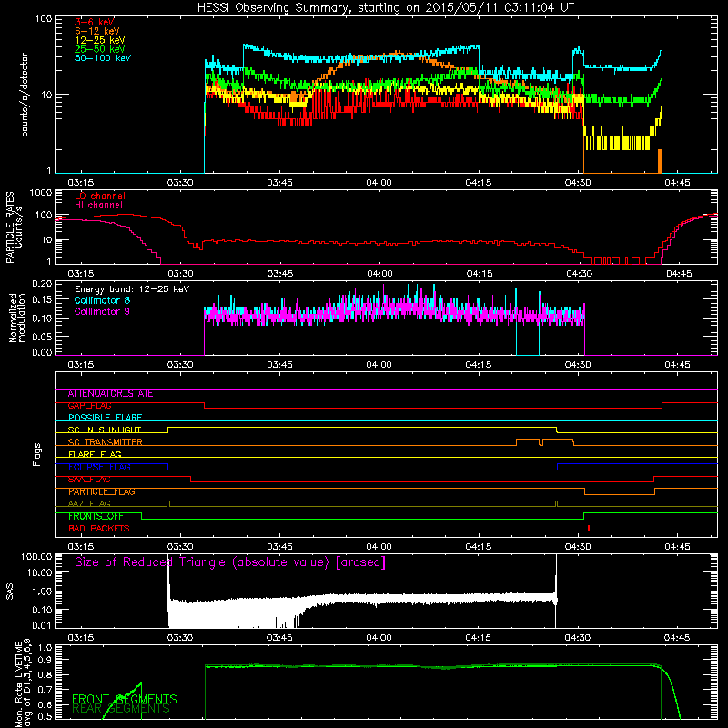Screen dimensions: 728x728
Task: Click the 0.01 y-axis value on SAS panel
Action: pyautogui.click(x=42, y=625)
